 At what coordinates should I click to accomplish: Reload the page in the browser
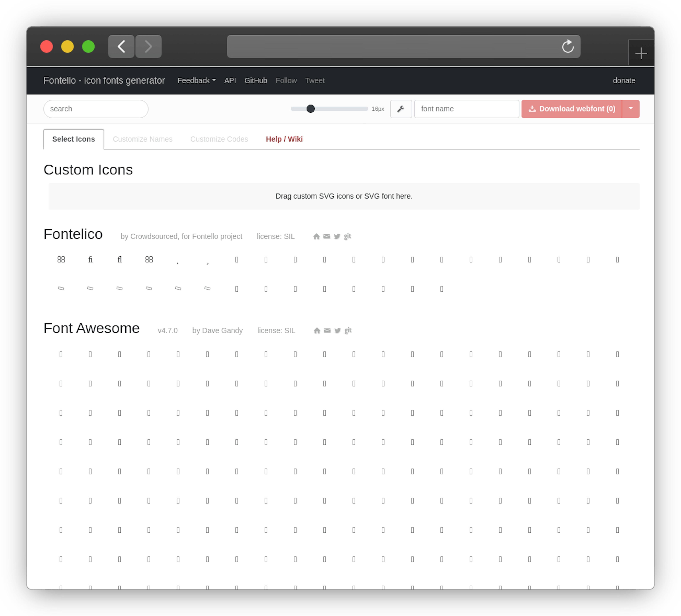[x=567, y=46]
